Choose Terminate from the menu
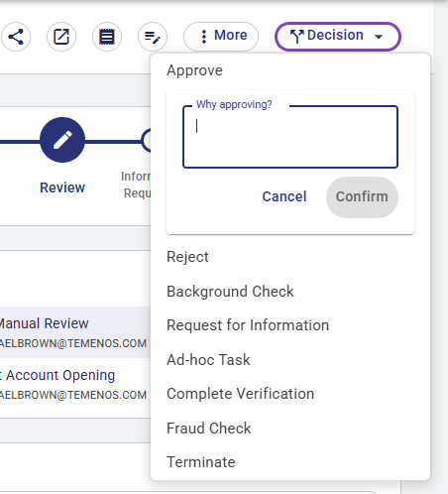 coord(290,462)
